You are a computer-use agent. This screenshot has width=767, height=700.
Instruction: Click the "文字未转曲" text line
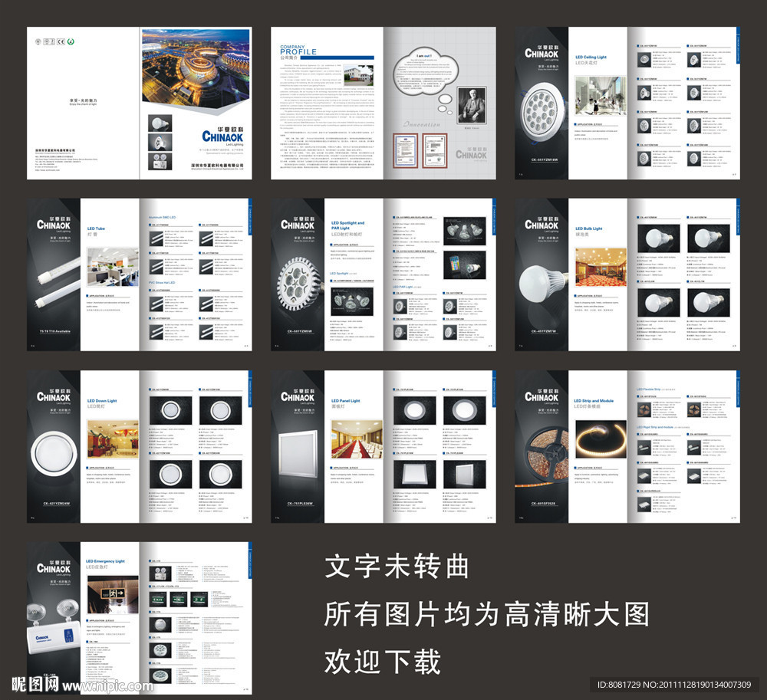pos(397,567)
